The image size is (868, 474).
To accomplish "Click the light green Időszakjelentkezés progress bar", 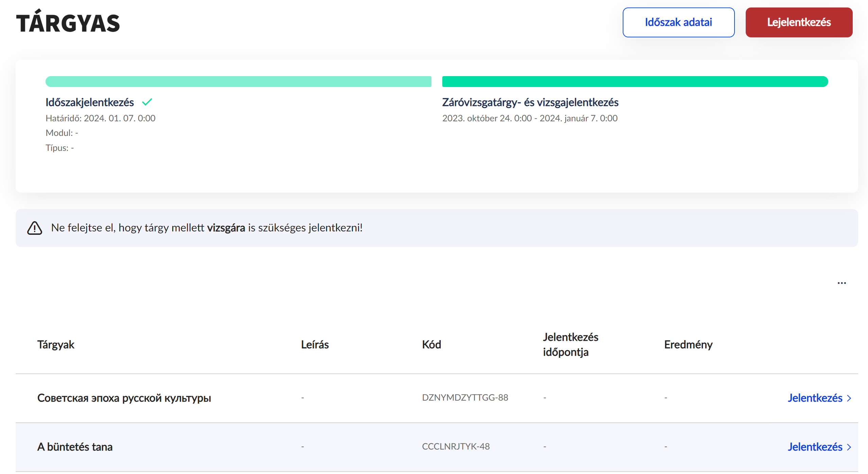I will coord(238,82).
